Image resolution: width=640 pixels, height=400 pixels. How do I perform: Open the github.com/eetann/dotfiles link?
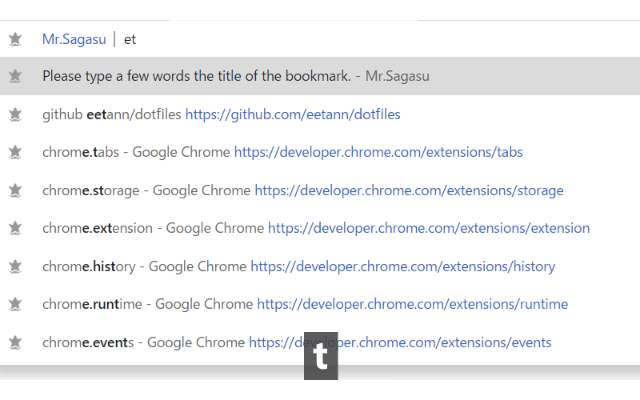293,114
